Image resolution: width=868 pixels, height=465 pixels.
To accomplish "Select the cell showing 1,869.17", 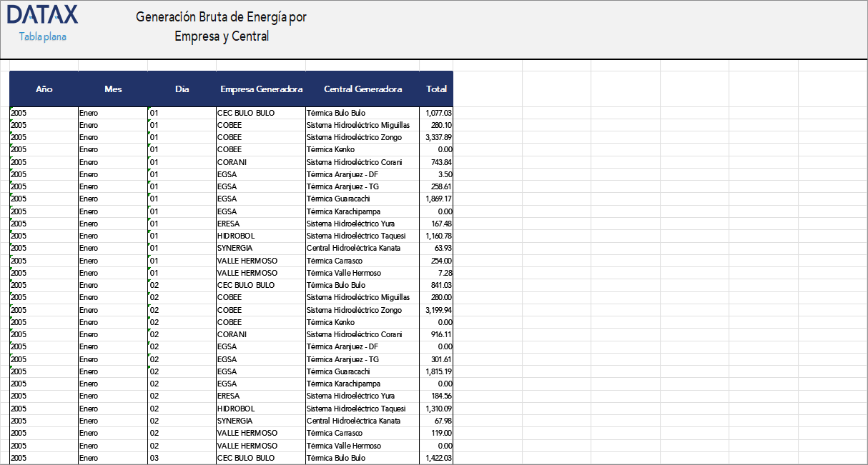I will click(438, 199).
